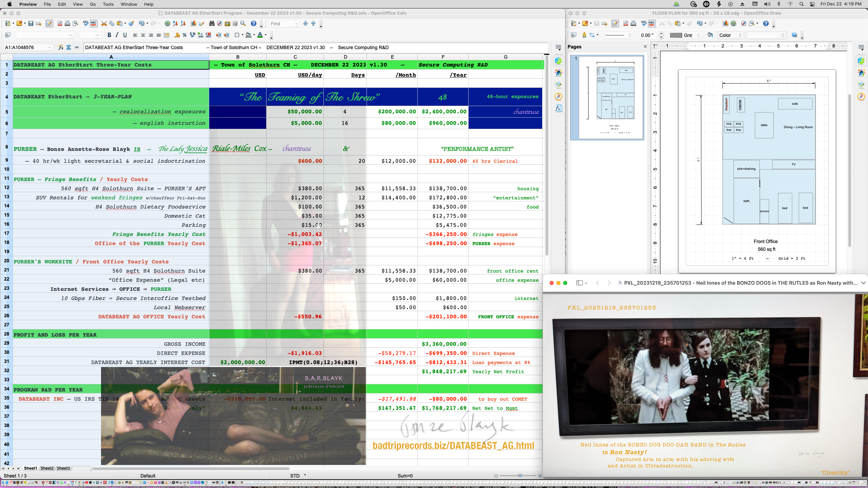Open the Font Color dropdown arrow

(265, 35)
